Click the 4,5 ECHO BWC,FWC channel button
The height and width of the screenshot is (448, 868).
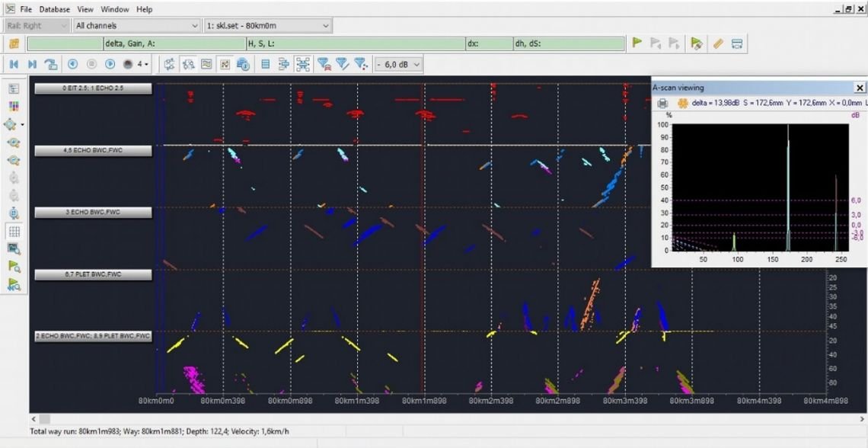93,151
